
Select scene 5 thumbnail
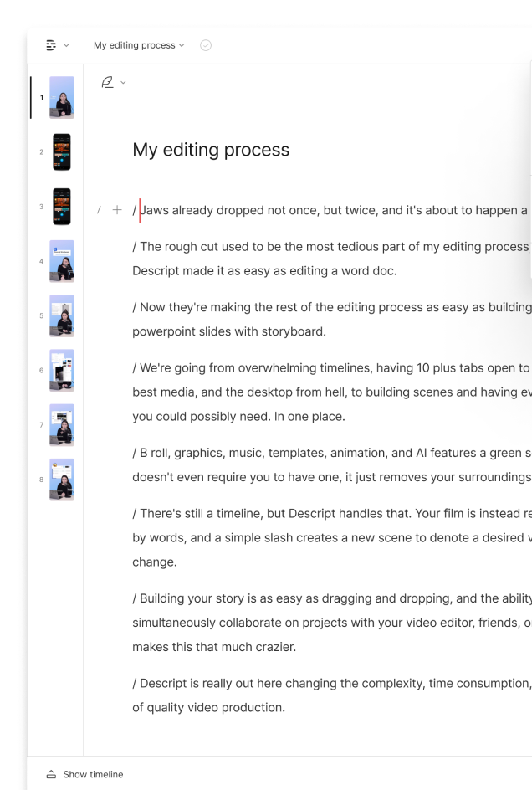pyautogui.click(x=61, y=315)
